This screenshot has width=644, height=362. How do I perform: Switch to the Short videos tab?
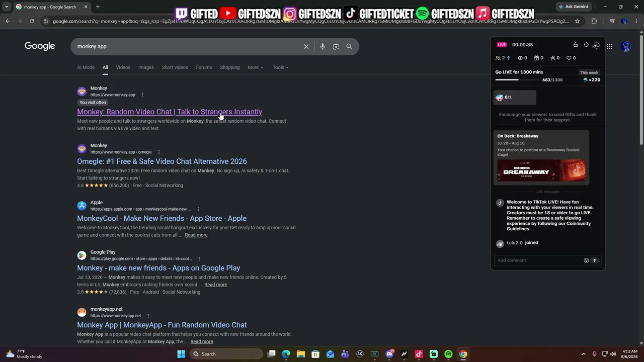point(175,67)
